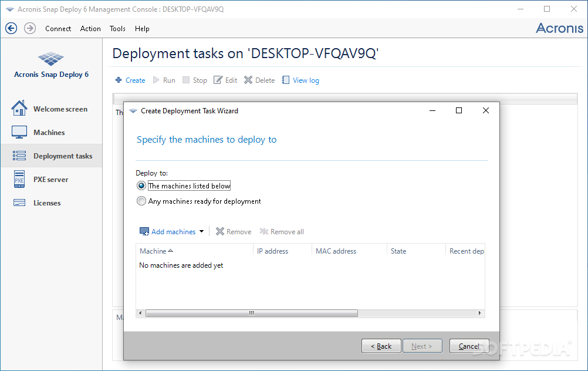588x371 pixels.
Task: Click the Welcome screen house icon
Action: tap(19, 108)
